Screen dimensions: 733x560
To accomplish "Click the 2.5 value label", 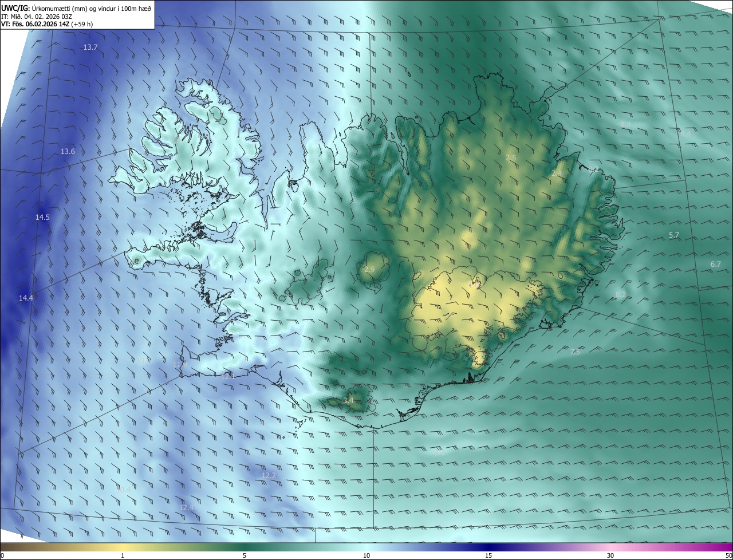I will coord(511,157).
